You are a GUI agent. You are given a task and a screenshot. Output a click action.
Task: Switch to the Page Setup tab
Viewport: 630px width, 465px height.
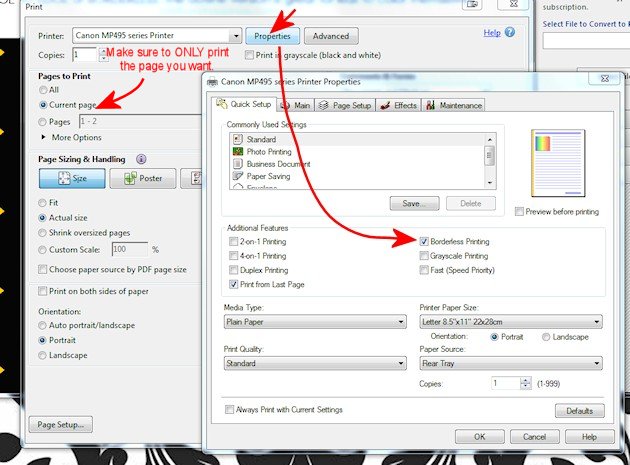click(345, 105)
